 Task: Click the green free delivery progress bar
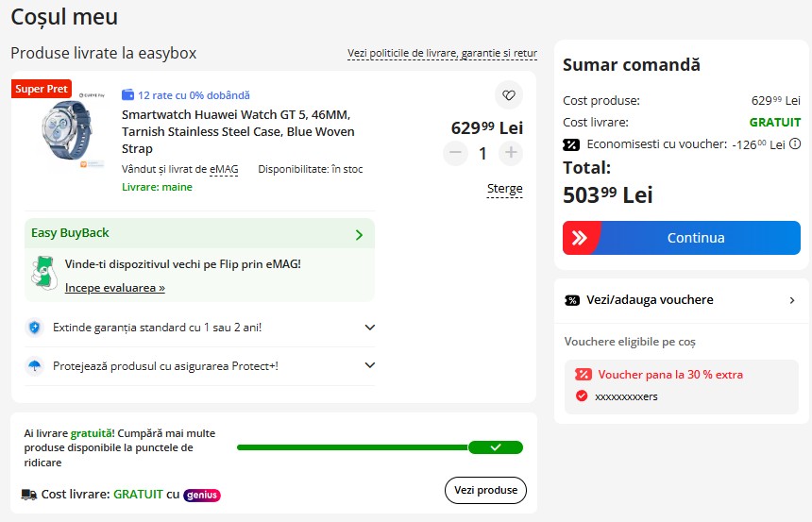coord(381,447)
